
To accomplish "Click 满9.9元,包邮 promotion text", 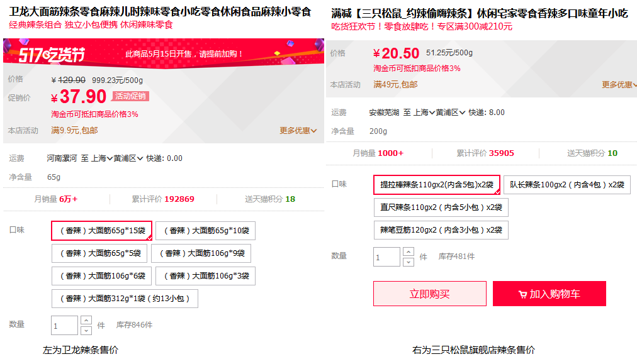I will tap(74, 131).
